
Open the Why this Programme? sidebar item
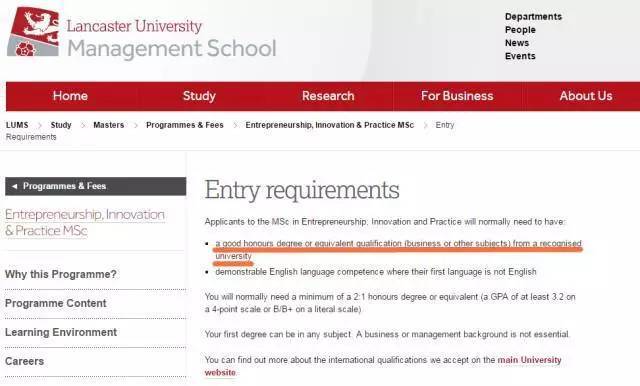(61, 274)
